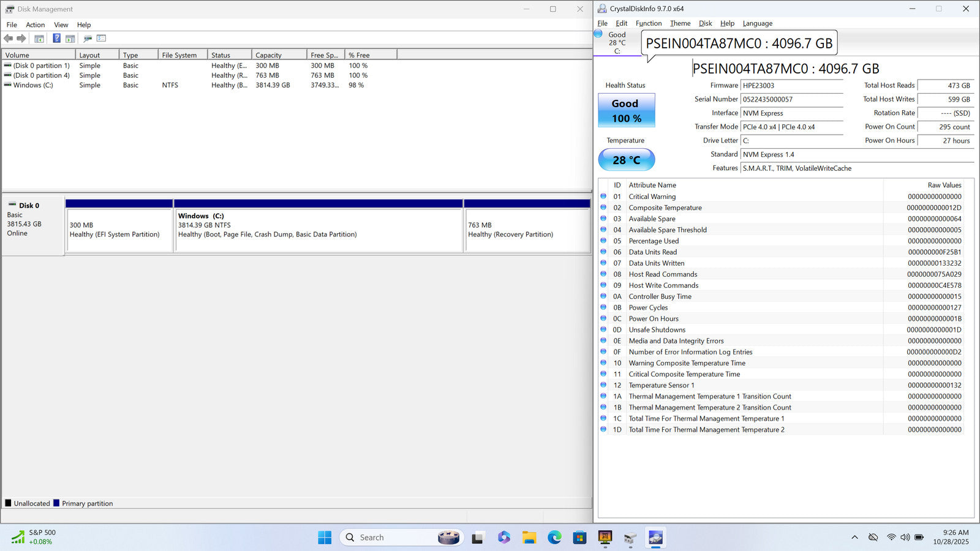The width and height of the screenshot is (980, 551).
Task: Open File Explorer from the taskbar
Action: (x=529, y=538)
